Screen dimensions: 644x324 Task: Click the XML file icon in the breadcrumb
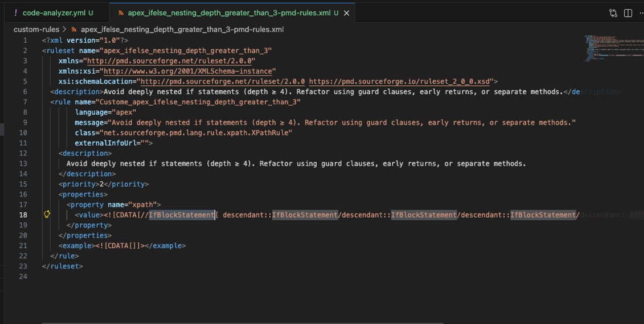pyautogui.click(x=74, y=29)
